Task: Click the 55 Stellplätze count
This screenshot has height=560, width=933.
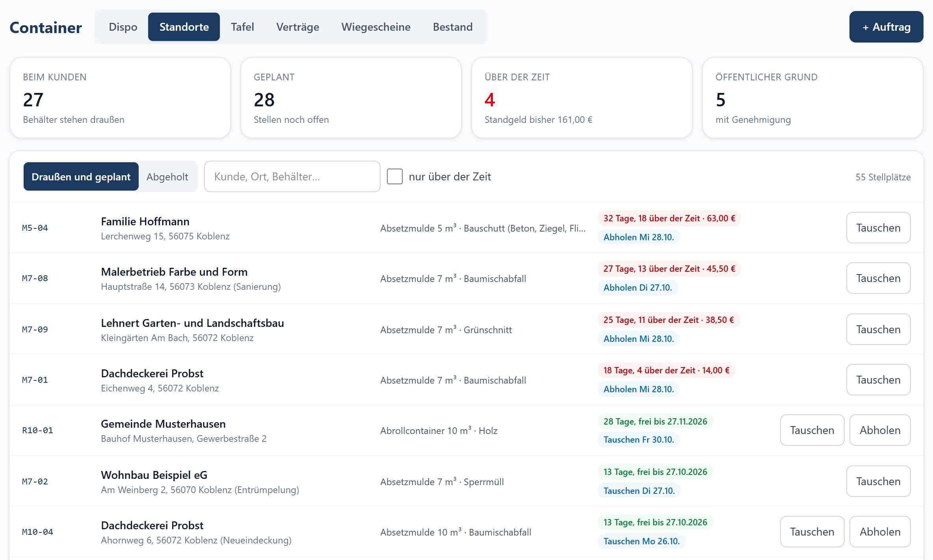Action: click(x=883, y=177)
